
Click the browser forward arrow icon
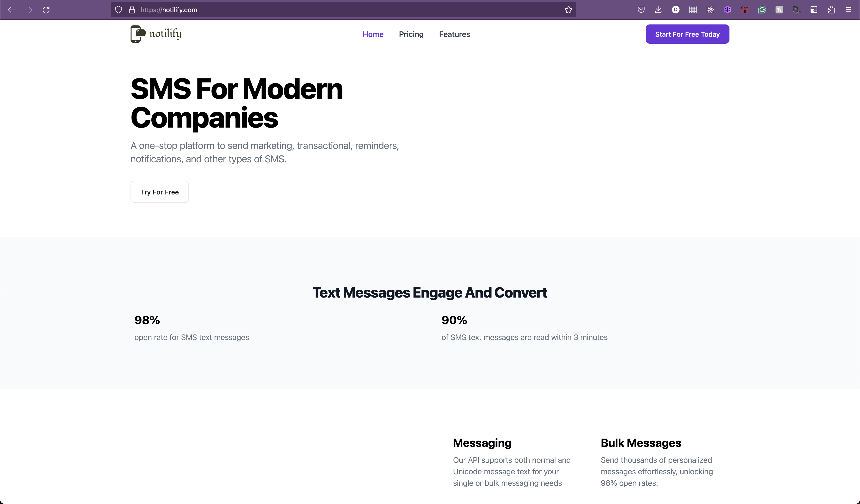pos(29,10)
